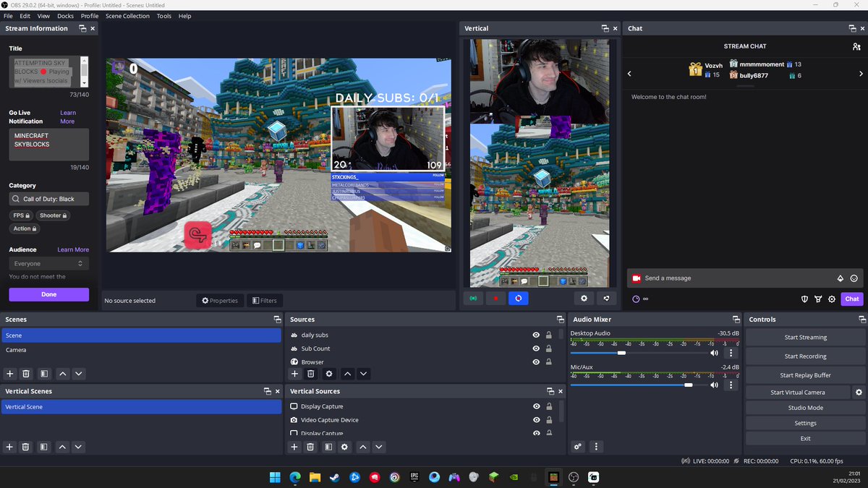Open Steam from the Windows taskbar
868x488 pixels.
click(335, 477)
